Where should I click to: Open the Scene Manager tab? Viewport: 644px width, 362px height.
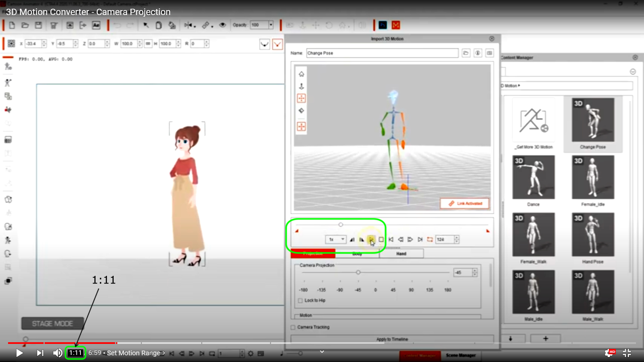pyautogui.click(x=461, y=355)
